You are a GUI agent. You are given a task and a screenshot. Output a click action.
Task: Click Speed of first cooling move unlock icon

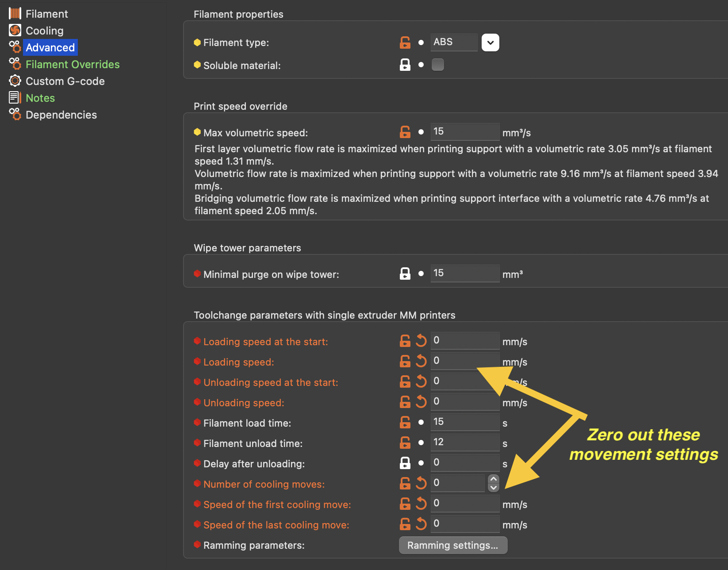click(405, 504)
